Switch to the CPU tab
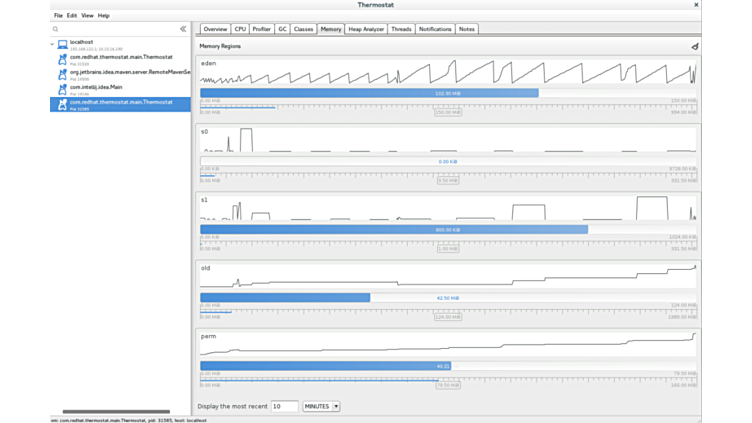Image resolution: width=752 pixels, height=423 pixels. coord(240,29)
